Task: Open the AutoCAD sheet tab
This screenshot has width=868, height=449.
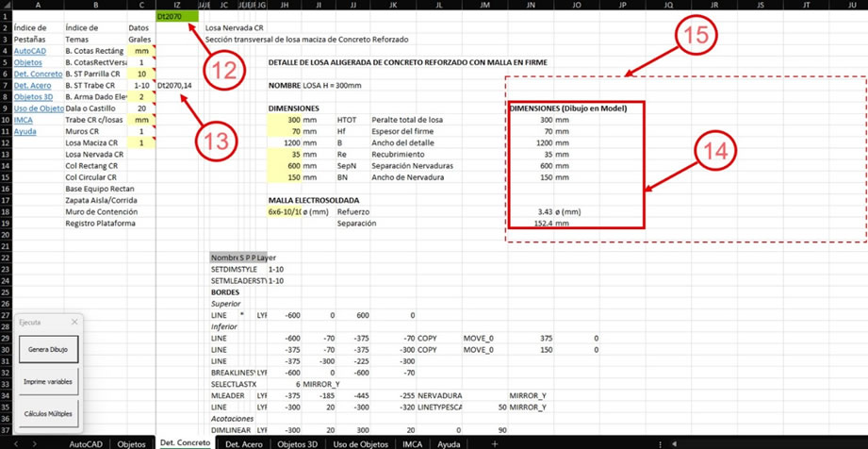Action: pyautogui.click(x=86, y=443)
